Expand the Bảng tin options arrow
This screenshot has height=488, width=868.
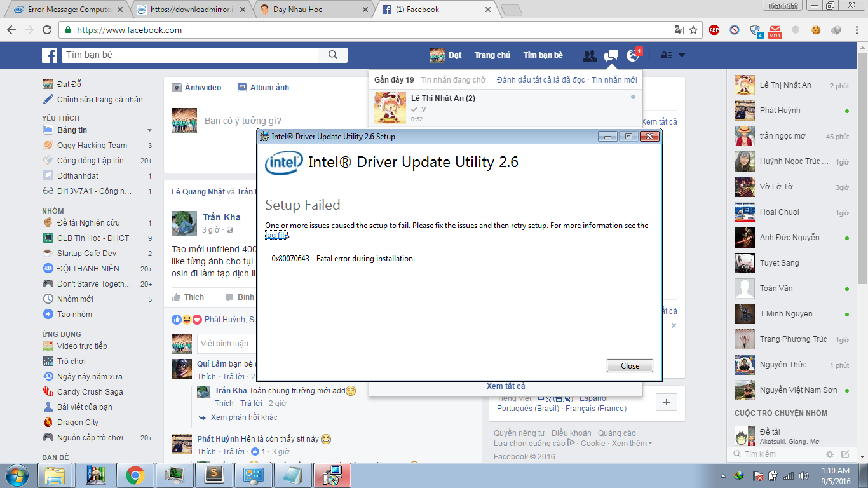click(x=149, y=130)
